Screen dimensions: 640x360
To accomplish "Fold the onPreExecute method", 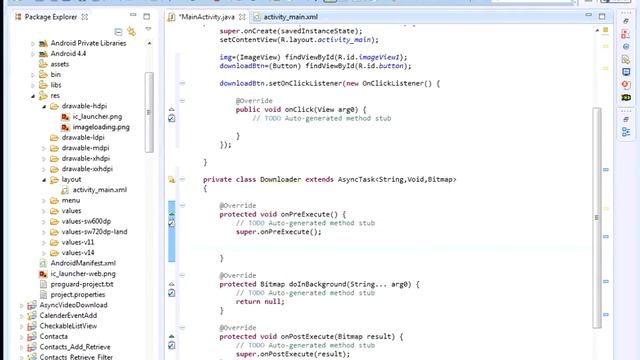I will (182, 206).
